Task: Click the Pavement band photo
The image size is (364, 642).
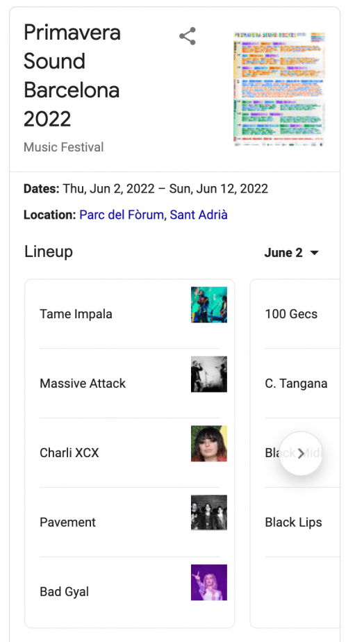Action: 209,513
